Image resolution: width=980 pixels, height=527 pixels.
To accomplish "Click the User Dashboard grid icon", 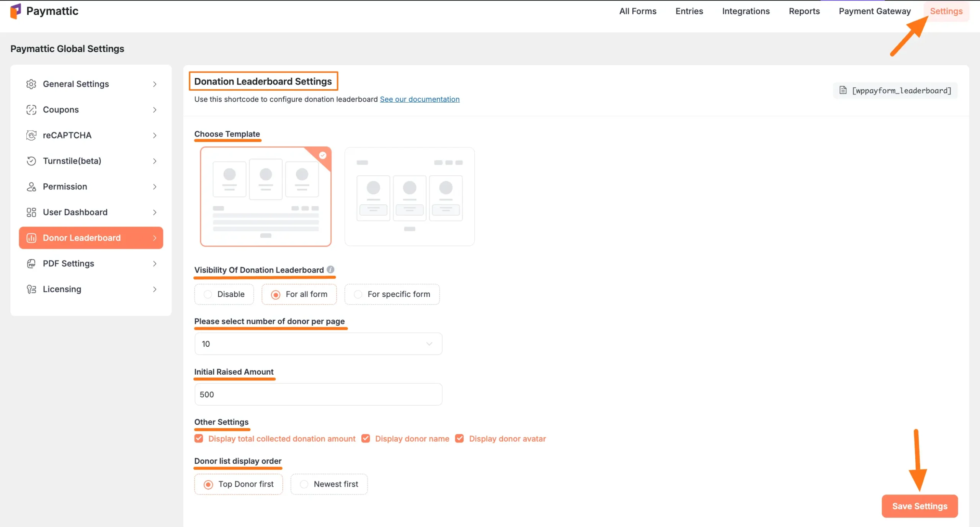I will tap(31, 212).
